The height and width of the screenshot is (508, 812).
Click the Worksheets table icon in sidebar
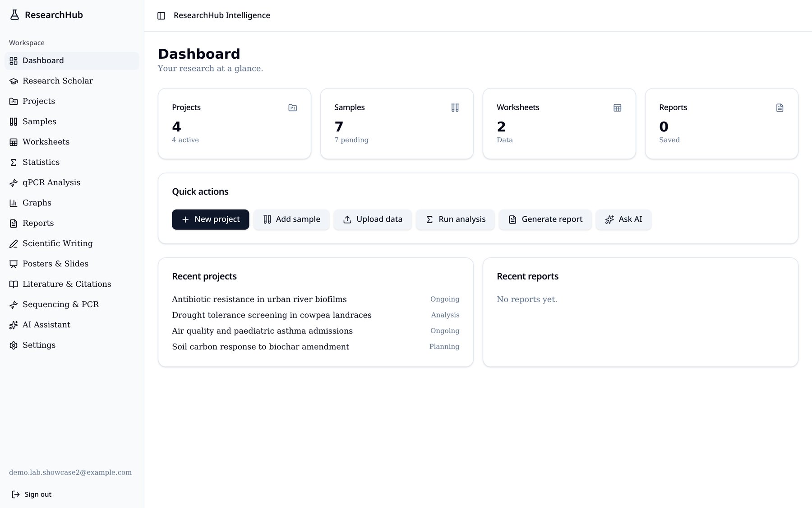[x=14, y=142]
